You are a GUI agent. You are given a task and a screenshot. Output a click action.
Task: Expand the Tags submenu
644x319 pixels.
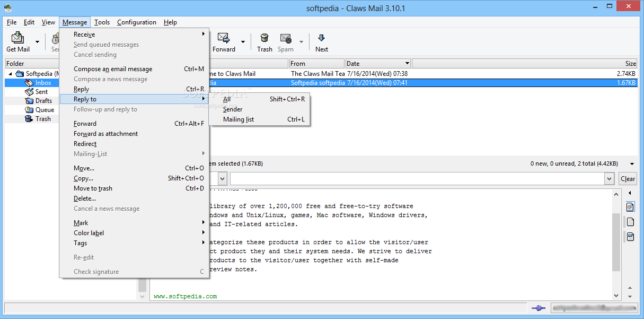tap(134, 243)
